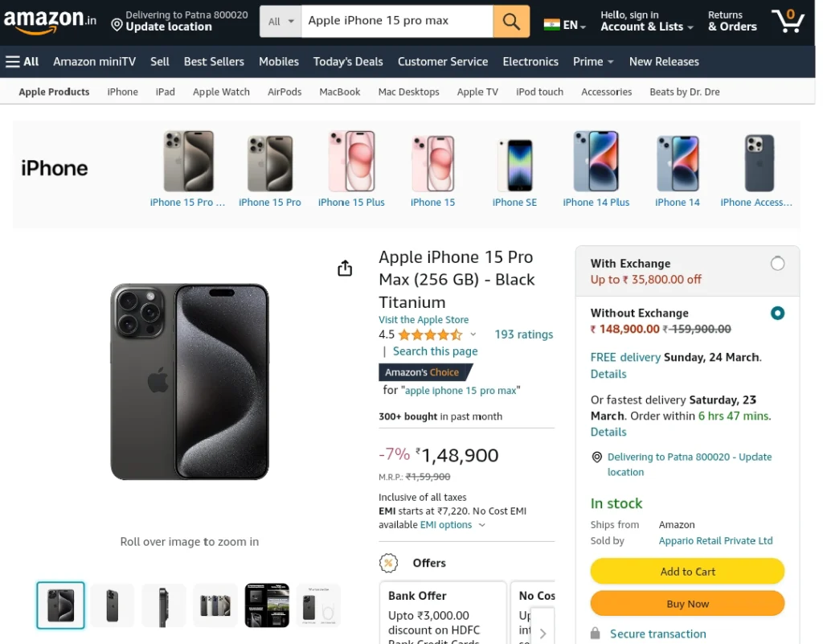Open the hamburger All menu
The width and height of the screenshot is (823, 644).
(x=22, y=61)
